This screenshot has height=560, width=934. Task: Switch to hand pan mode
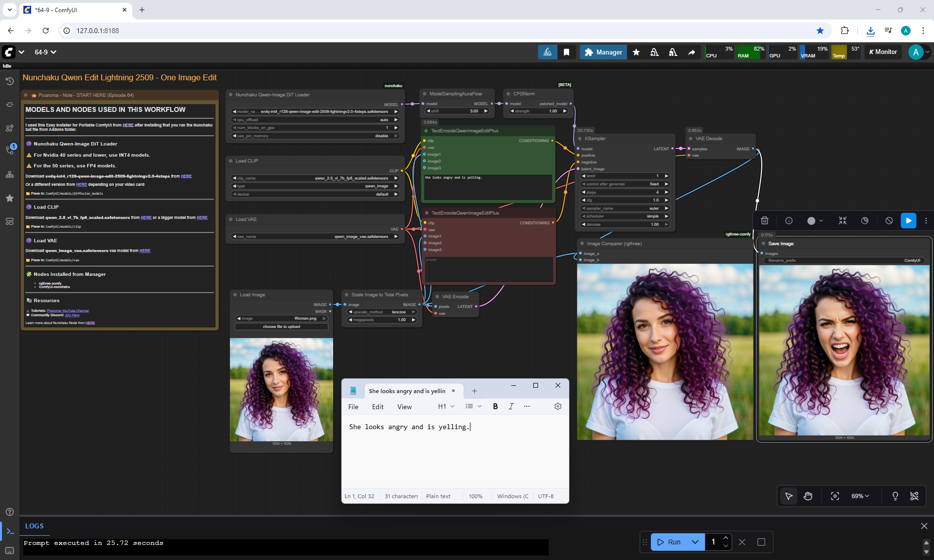pyautogui.click(x=808, y=496)
